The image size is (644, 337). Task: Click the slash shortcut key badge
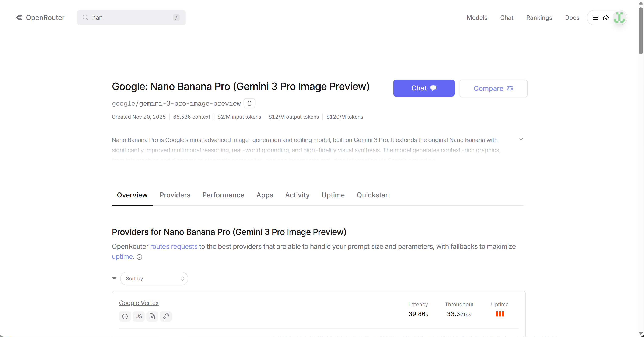point(176,18)
